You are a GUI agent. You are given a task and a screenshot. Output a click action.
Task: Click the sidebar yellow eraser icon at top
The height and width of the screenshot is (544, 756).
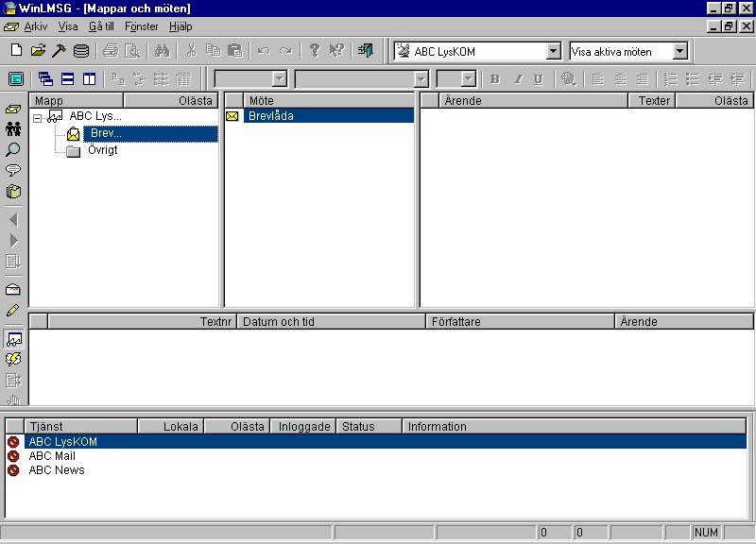(13, 109)
